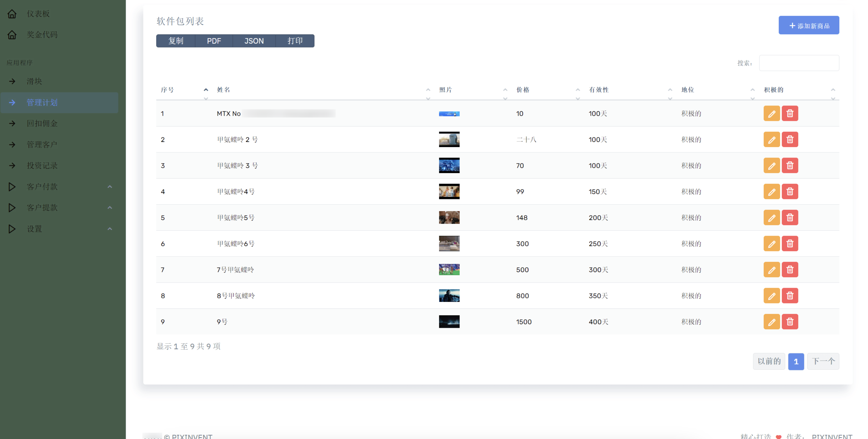868x439 pixels.
Task: Sort the table by 价格 column
Action: coord(523,90)
